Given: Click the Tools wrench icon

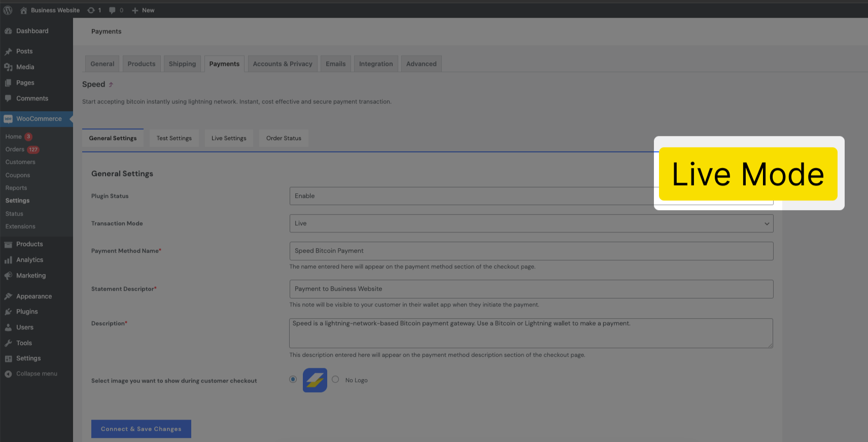Looking at the screenshot, I should 8,343.
